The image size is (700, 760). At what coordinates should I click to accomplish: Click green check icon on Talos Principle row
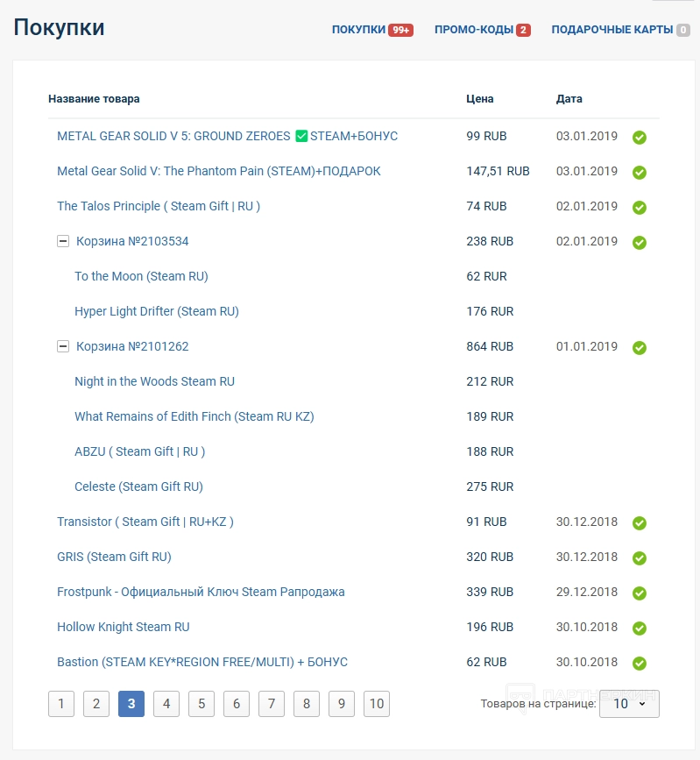click(639, 208)
